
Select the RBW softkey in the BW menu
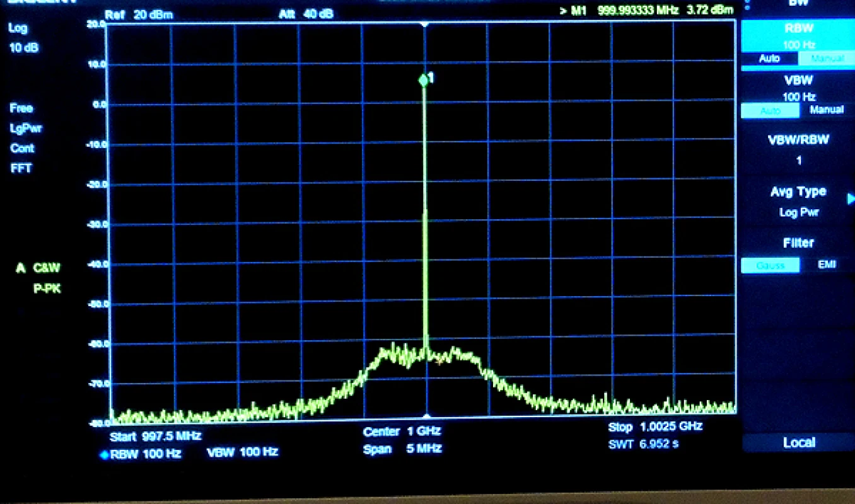coord(799,36)
